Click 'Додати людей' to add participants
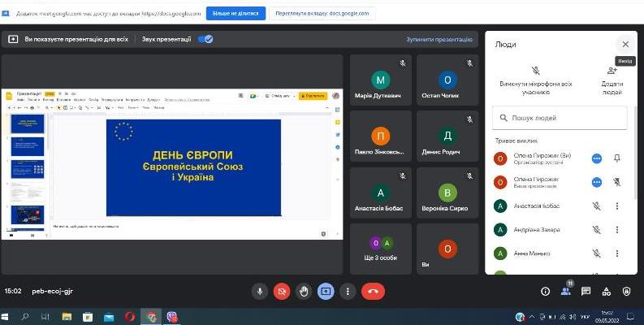 (x=612, y=78)
